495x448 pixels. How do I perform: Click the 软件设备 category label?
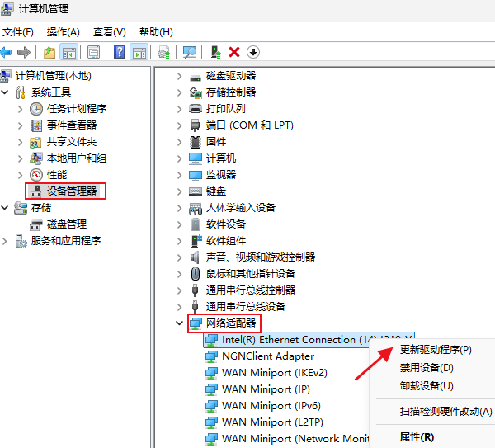(x=226, y=224)
